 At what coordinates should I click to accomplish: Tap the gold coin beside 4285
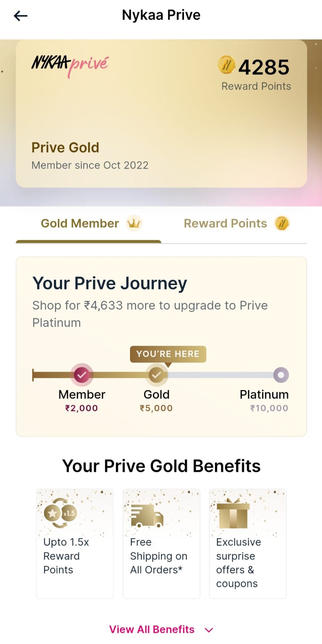226,65
